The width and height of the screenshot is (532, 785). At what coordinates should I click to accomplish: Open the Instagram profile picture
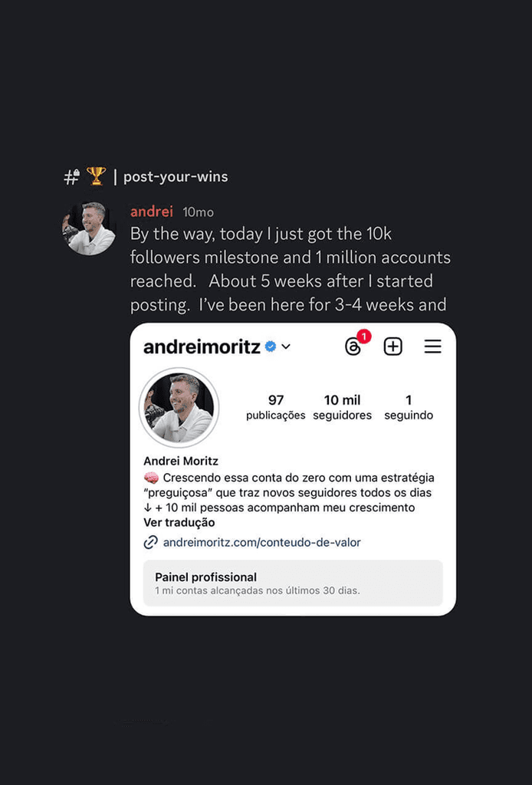tap(179, 408)
